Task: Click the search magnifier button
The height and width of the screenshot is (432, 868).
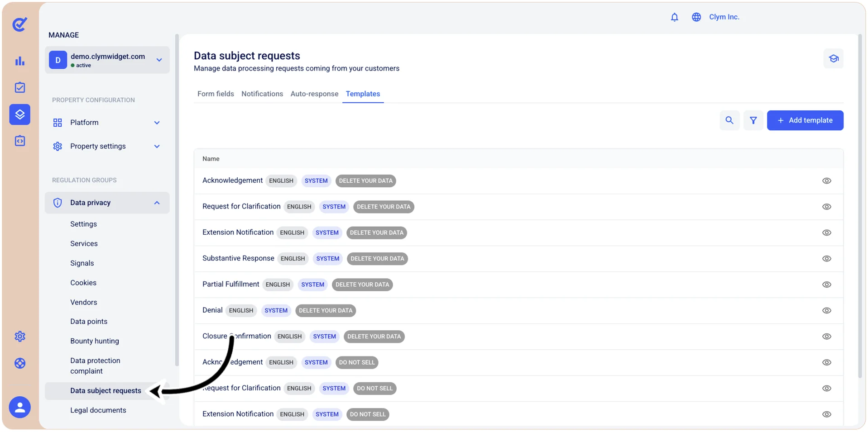Action: (729, 120)
